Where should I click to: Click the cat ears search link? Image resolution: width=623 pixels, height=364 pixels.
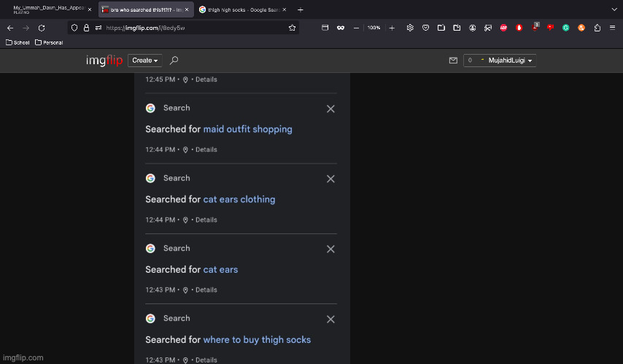[x=220, y=269]
